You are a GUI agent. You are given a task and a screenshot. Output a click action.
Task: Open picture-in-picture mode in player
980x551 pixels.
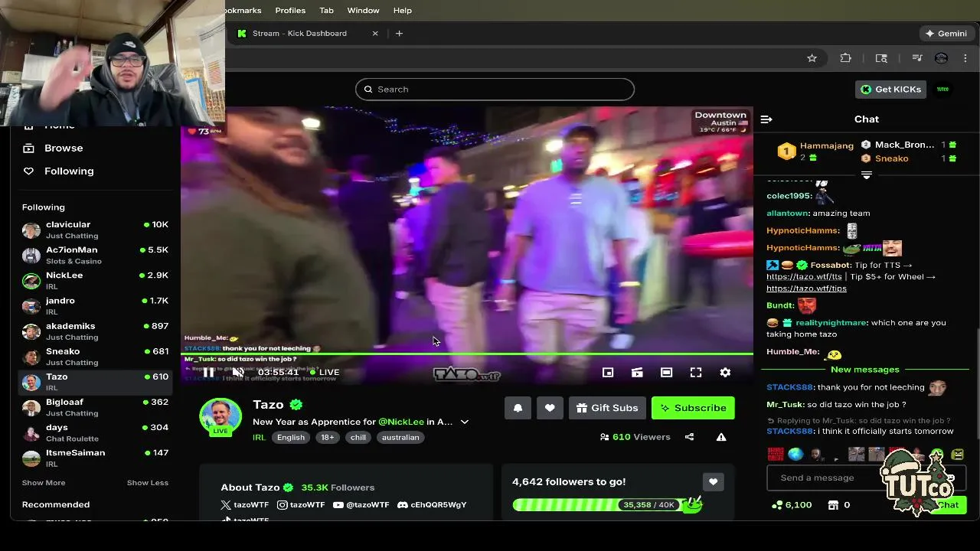click(x=608, y=372)
